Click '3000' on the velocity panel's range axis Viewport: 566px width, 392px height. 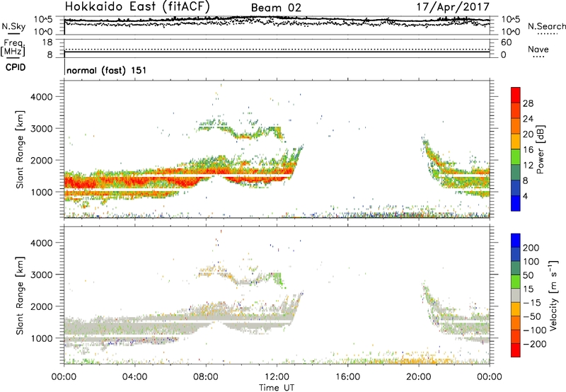point(42,275)
